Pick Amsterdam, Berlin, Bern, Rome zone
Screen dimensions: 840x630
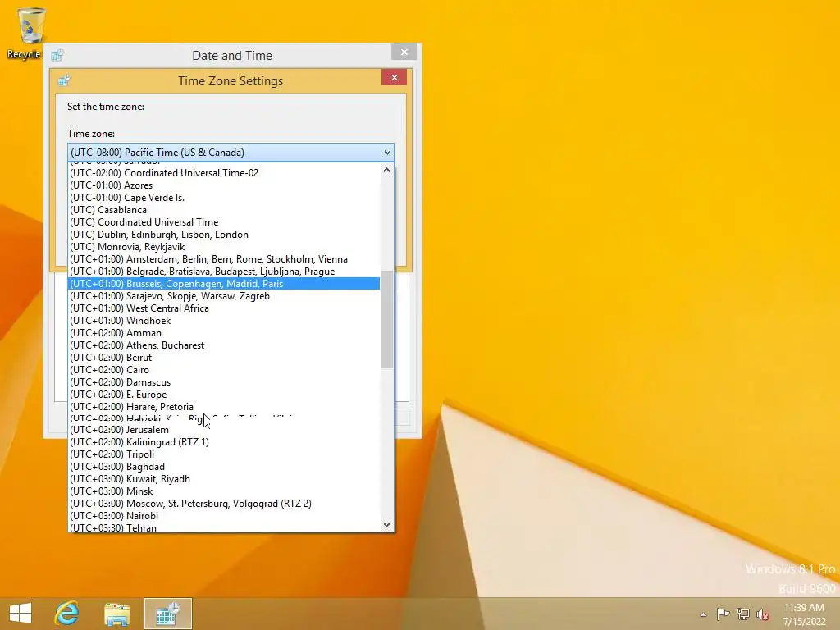(x=224, y=259)
